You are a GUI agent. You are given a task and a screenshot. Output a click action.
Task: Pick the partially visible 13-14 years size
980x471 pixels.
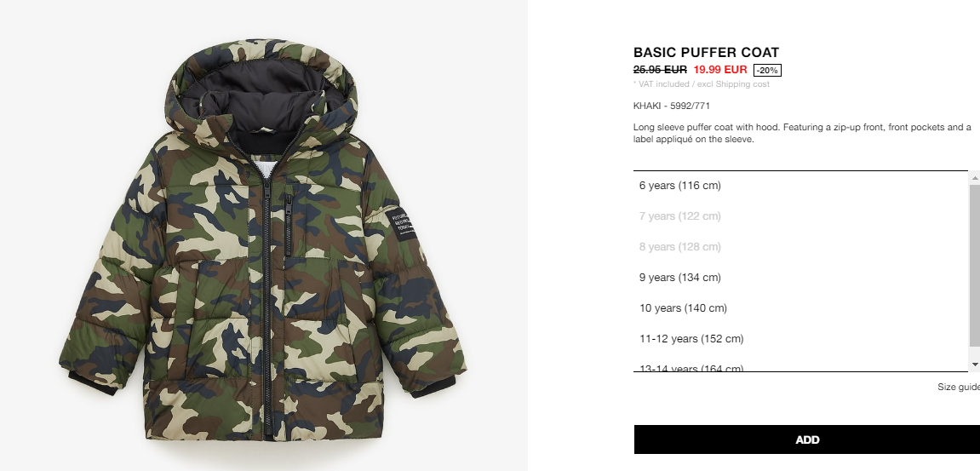[x=800, y=367]
